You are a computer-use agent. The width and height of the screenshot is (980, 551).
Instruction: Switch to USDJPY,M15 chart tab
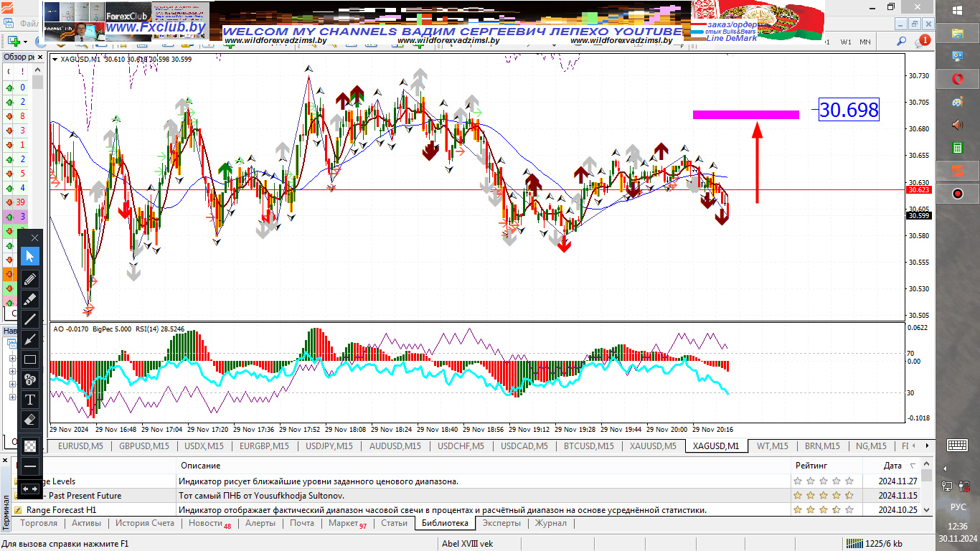click(x=329, y=446)
